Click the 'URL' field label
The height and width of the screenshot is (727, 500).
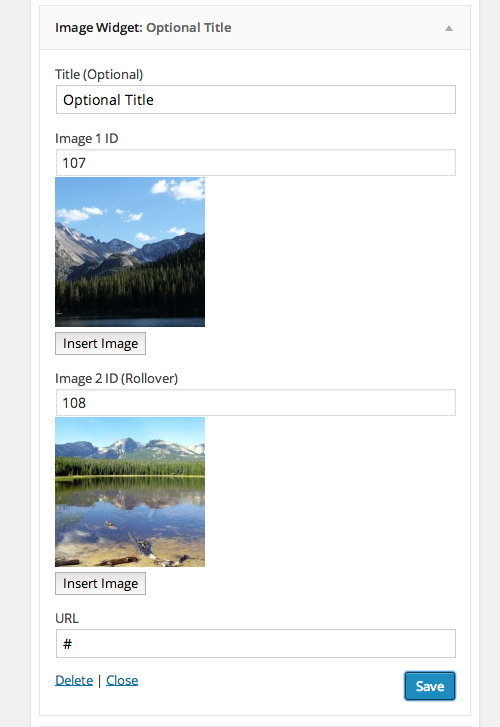67,619
